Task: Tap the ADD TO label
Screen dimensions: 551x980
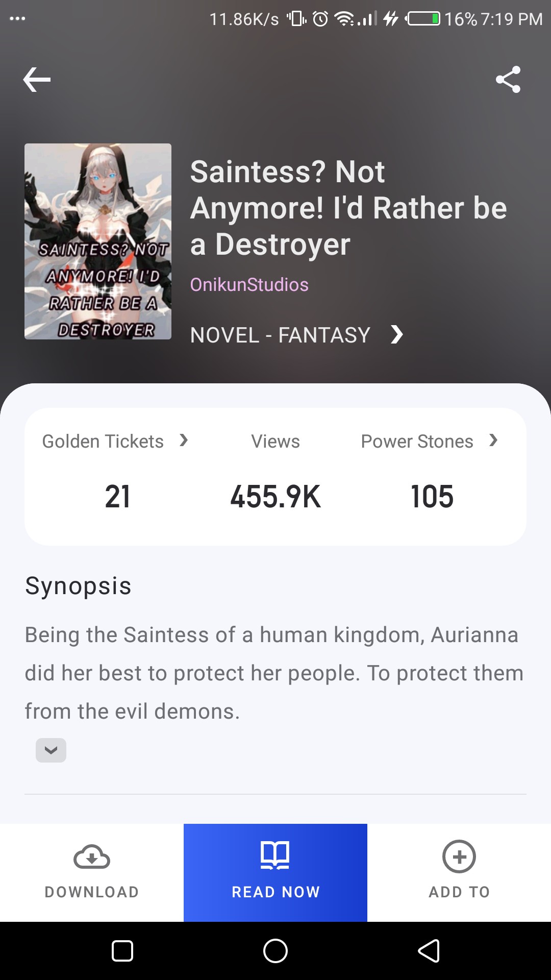Action: 459,892
